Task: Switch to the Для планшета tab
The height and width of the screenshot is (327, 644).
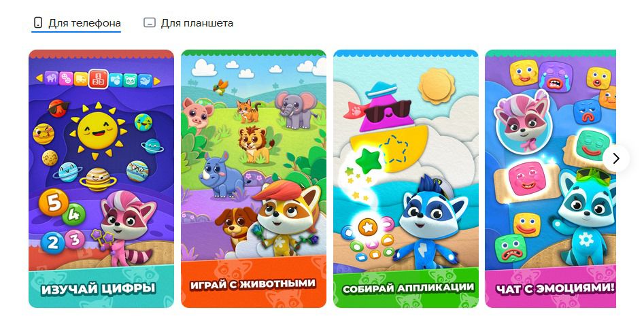Action: click(188, 23)
